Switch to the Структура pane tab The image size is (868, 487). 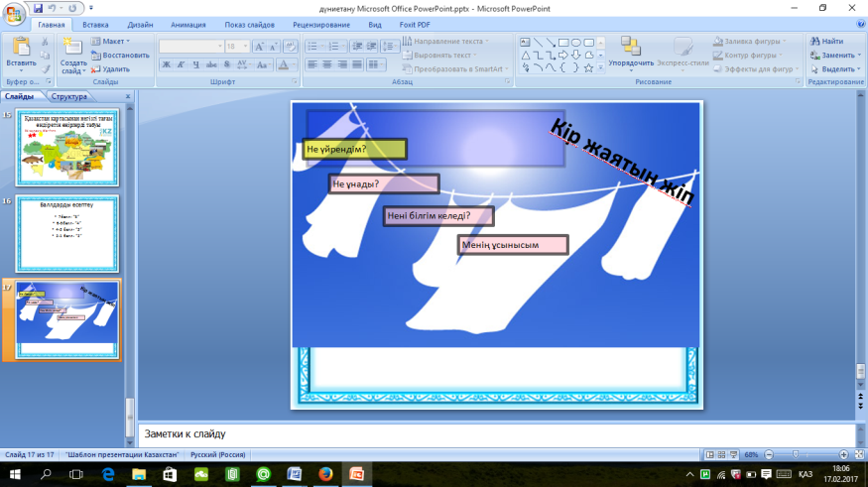pyautogui.click(x=69, y=96)
